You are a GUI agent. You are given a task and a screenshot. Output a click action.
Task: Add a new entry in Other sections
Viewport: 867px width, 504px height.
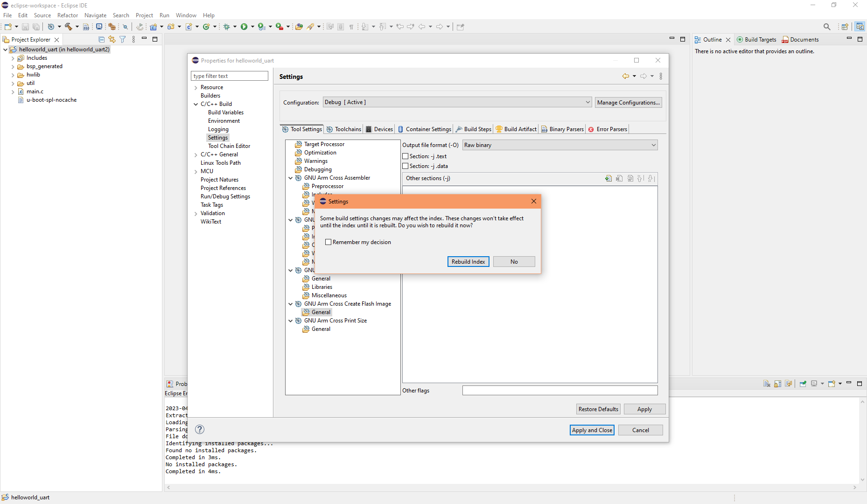pos(608,178)
